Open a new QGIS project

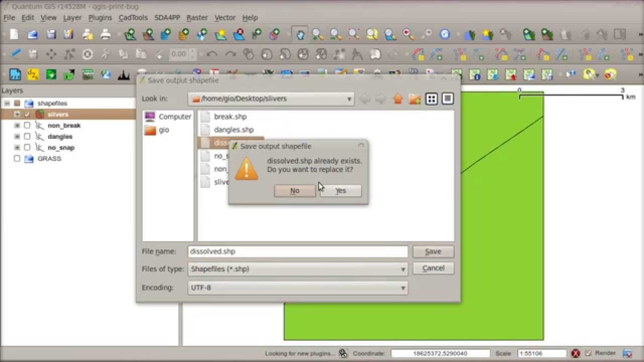pos(14,35)
